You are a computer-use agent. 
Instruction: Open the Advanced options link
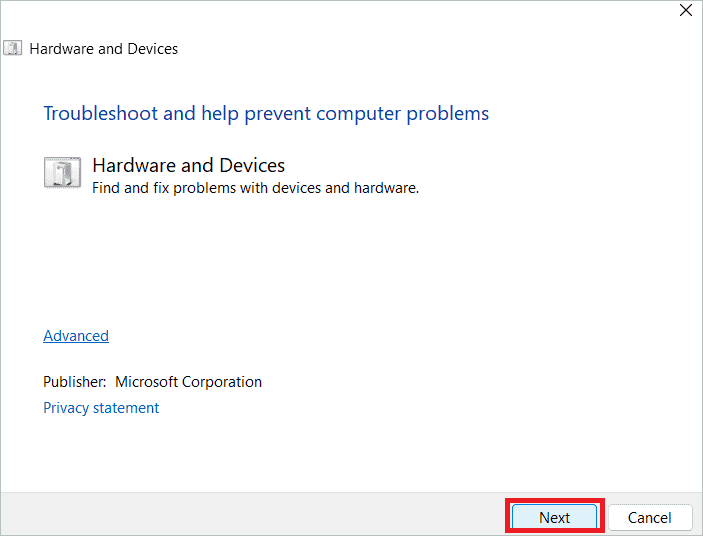click(76, 336)
